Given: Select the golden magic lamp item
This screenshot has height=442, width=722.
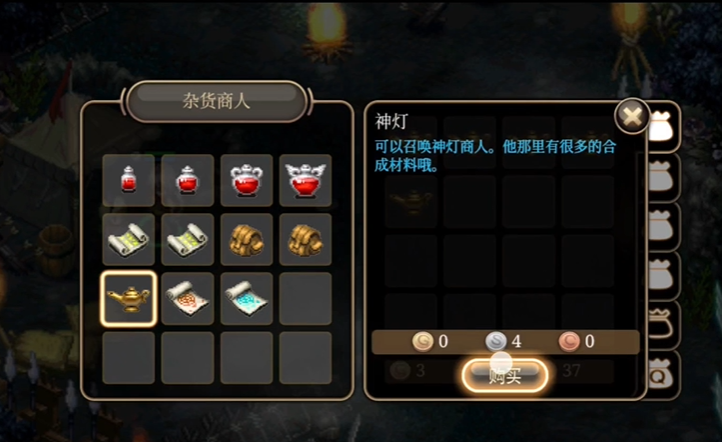Looking at the screenshot, I should coord(128,298).
